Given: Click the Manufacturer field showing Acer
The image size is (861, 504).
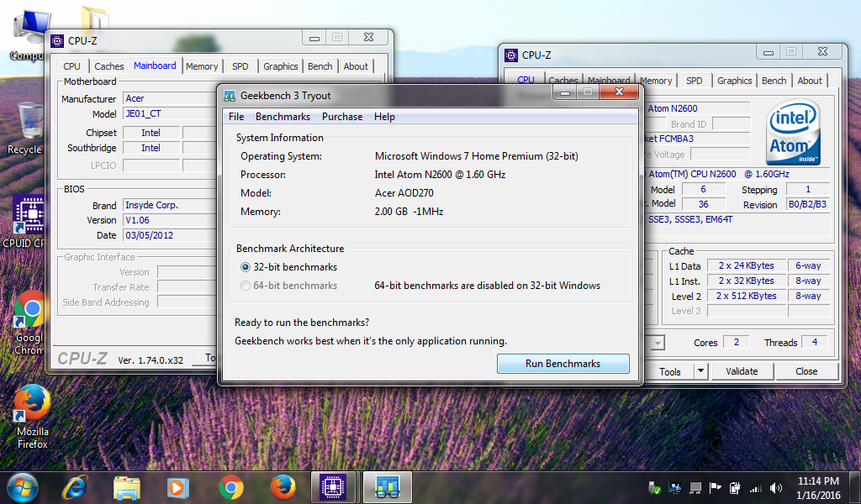Looking at the screenshot, I should pos(170,99).
